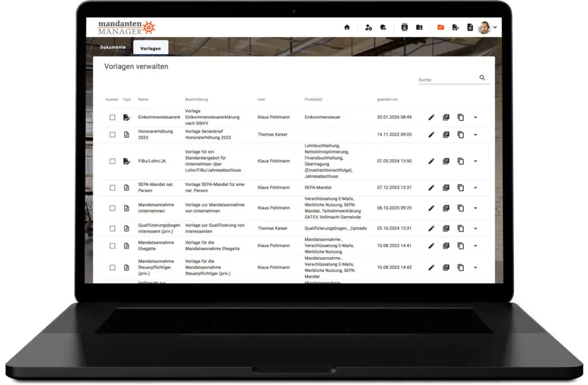
Task: Edit the Honorarerhöhung 2023 template
Action: coord(431,134)
